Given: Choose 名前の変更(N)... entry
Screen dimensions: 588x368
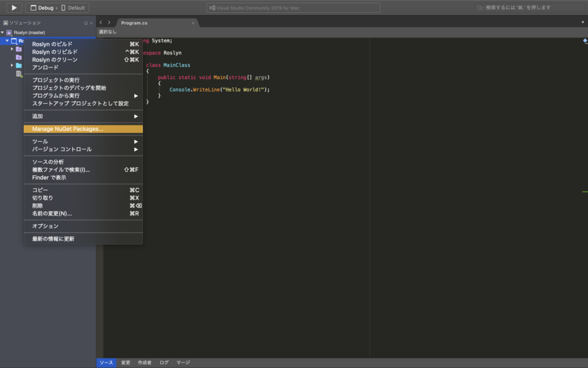Looking at the screenshot, I should [x=83, y=214].
